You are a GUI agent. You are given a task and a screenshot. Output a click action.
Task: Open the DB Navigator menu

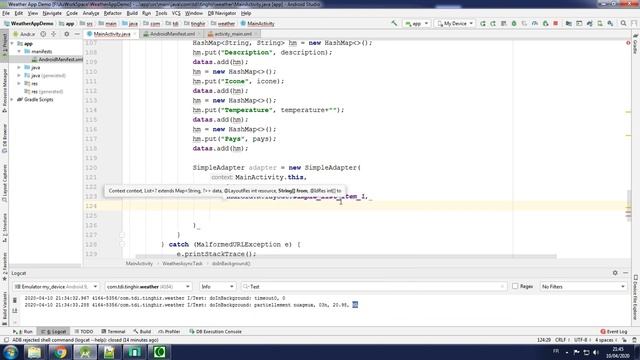(222, 13)
